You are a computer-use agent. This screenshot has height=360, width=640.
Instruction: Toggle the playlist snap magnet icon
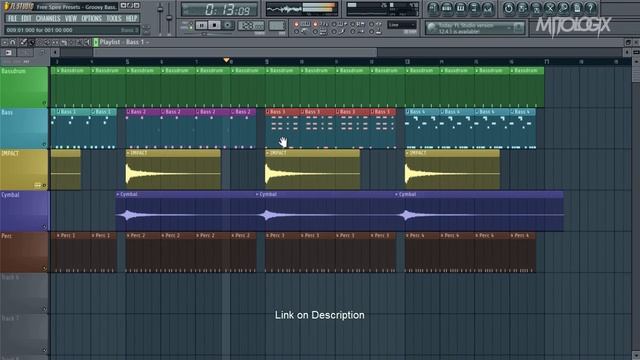pyautogui.click(x=13, y=42)
